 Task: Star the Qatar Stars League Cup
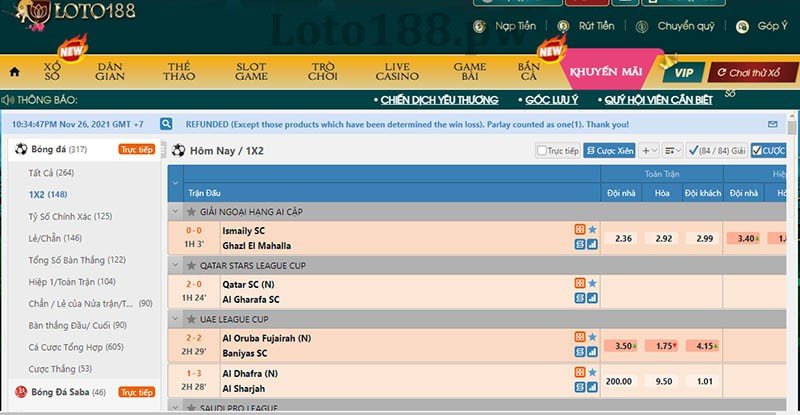tap(191, 265)
